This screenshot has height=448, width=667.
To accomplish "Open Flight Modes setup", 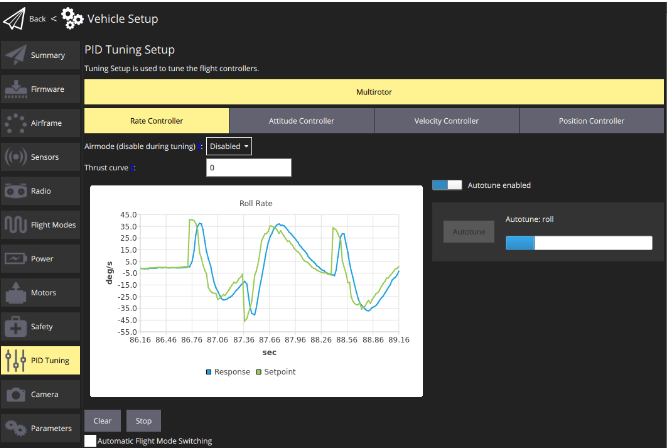I will tap(40, 225).
